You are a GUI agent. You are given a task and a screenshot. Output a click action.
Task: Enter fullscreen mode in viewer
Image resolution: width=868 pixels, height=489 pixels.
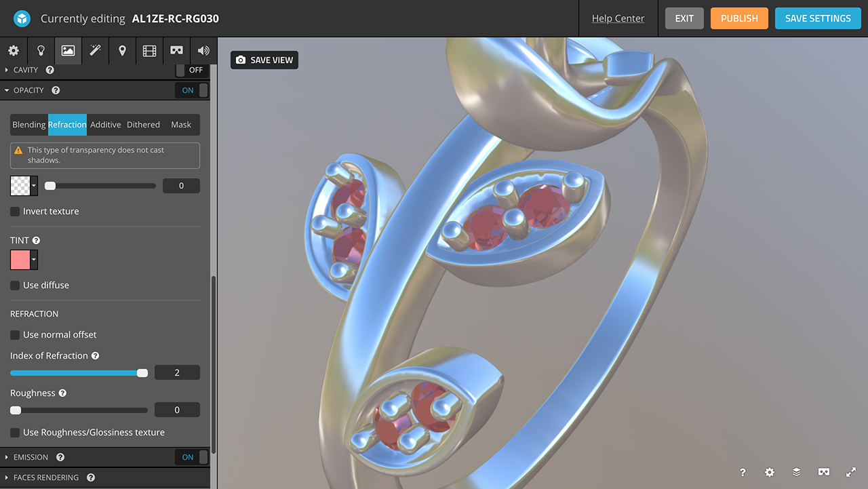851,472
